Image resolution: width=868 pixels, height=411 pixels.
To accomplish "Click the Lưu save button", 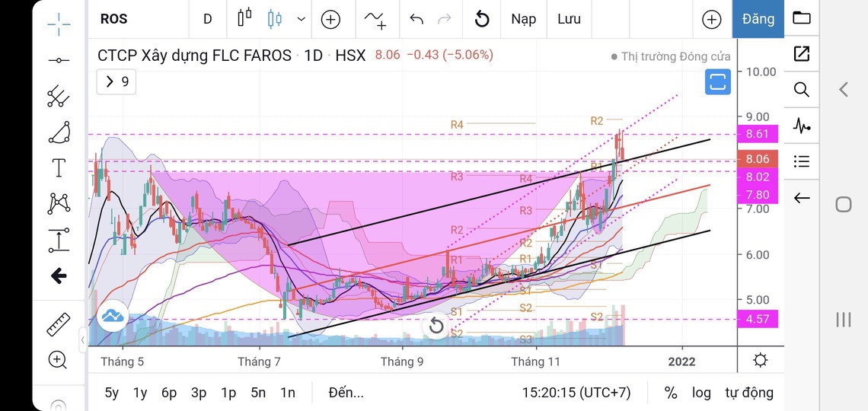I will pos(569,19).
